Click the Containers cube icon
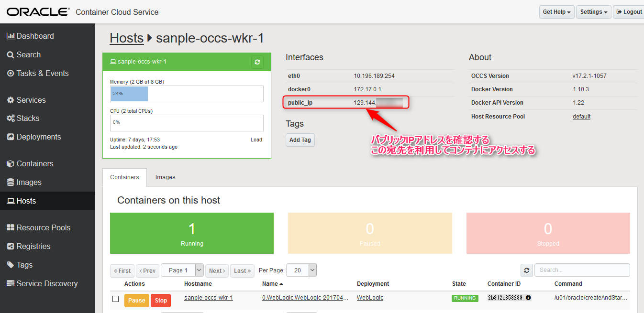Viewport: 644px width, 313px height. (11, 163)
